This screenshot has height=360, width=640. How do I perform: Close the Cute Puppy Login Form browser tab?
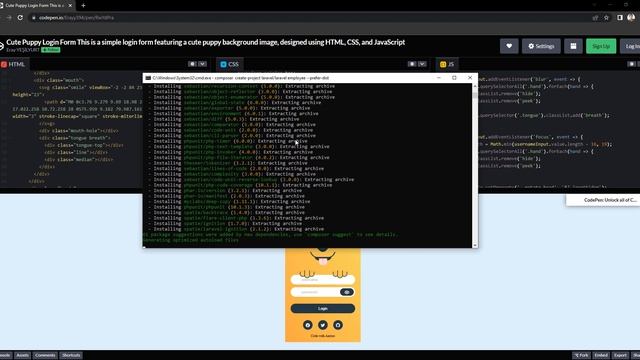(70, 6)
